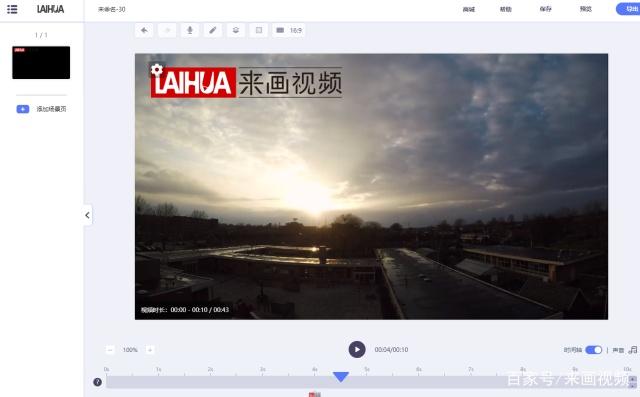Click the 1 / 1 page counter
The image size is (640, 397).
click(x=41, y=35)
